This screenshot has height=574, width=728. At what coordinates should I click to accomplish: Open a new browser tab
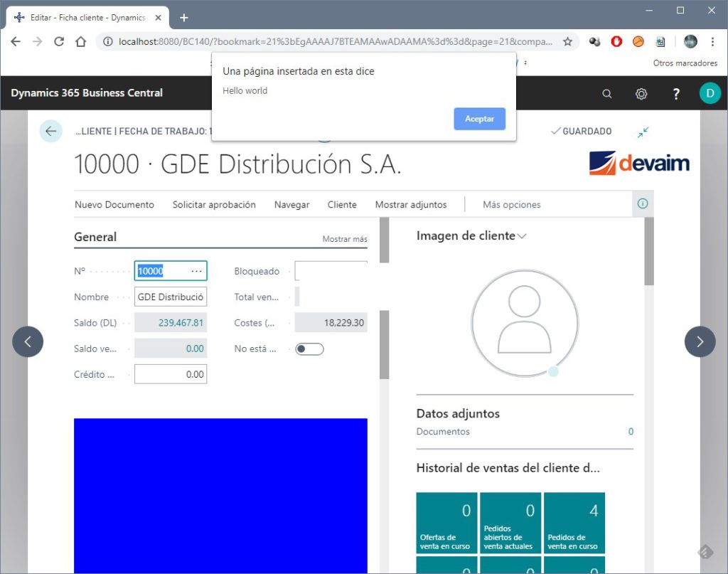[184, 18]
